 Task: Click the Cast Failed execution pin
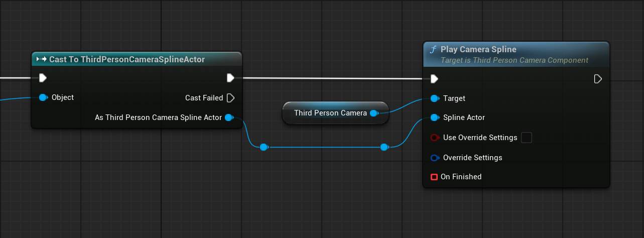point(230,97)
